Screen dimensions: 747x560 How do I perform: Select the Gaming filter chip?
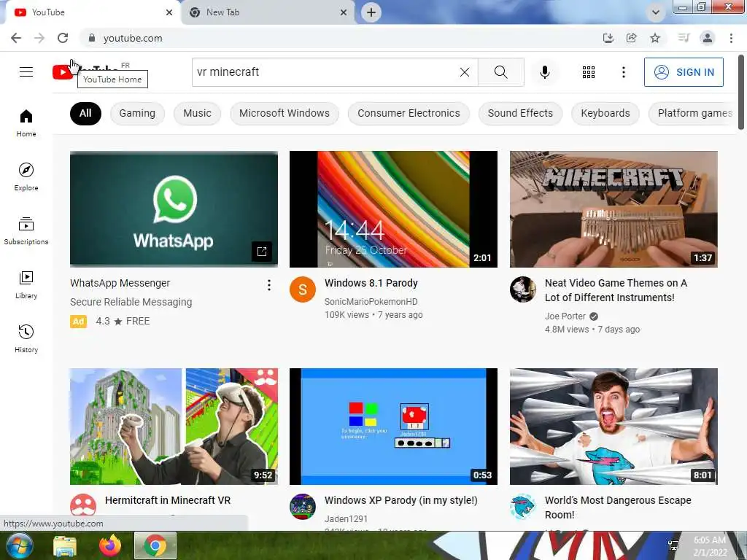(137, 113)
